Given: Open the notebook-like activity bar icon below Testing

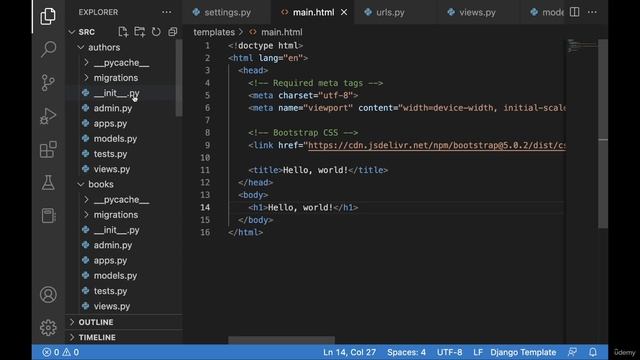Looking at the screenshot, I should pos(48,216).
